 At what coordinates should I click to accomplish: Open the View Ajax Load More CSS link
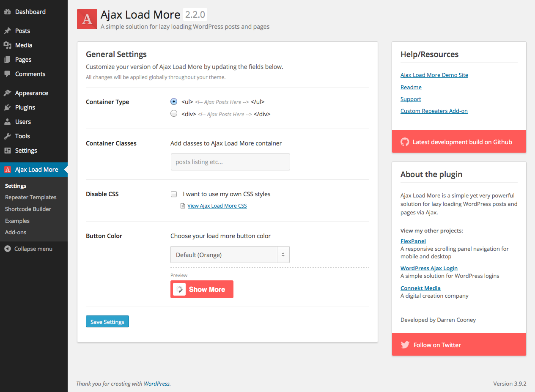217,206
